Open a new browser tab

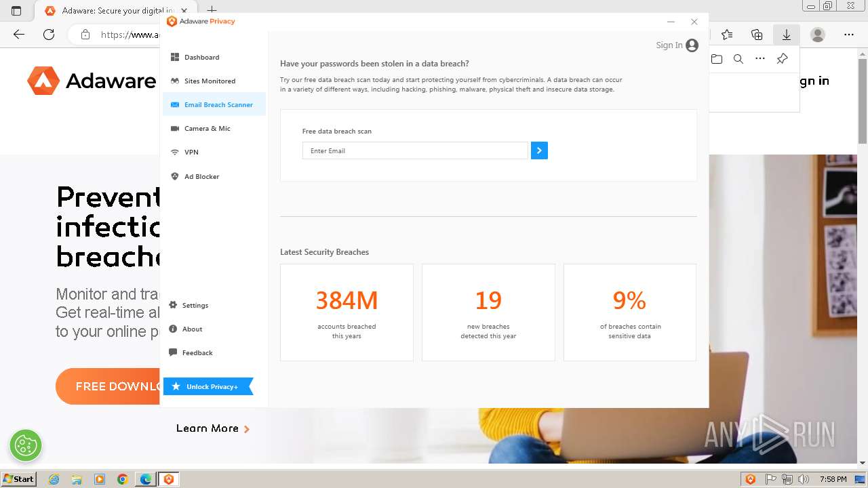(x=212, y=10)
